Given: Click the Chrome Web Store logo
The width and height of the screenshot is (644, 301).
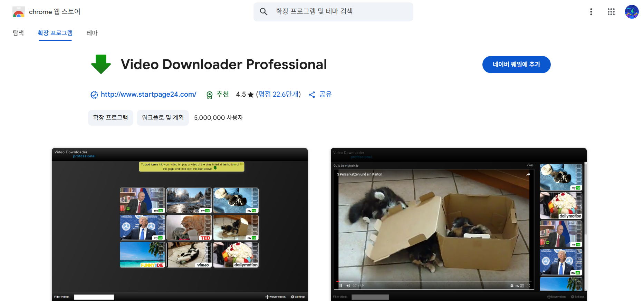Looking at the screenshot, I should (x=18, y=12).
